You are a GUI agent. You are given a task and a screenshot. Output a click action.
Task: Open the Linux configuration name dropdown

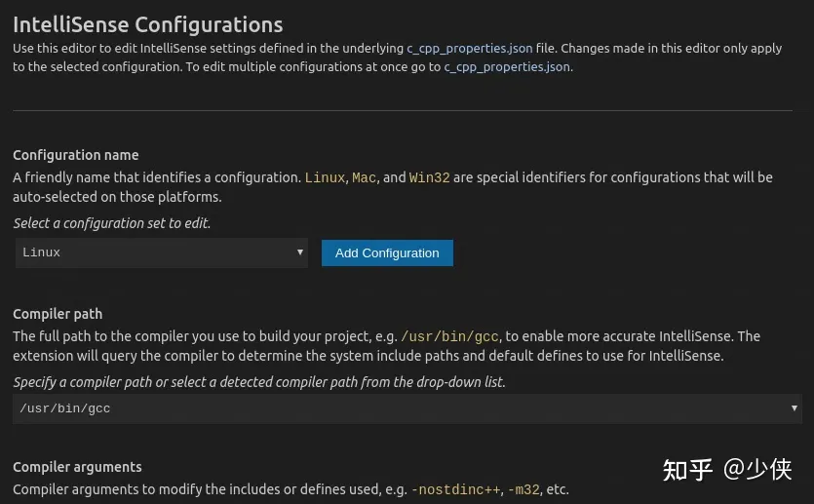click(156, 252)
